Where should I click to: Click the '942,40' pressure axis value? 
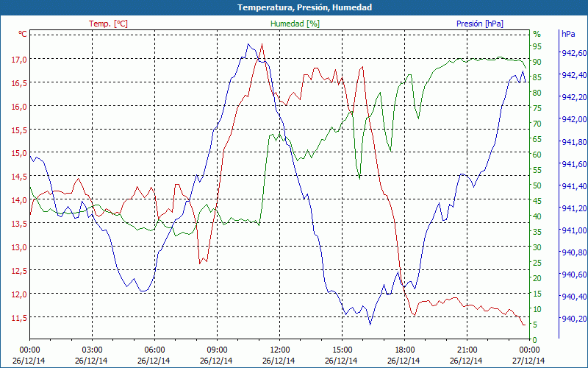click(x=574, y=75)
